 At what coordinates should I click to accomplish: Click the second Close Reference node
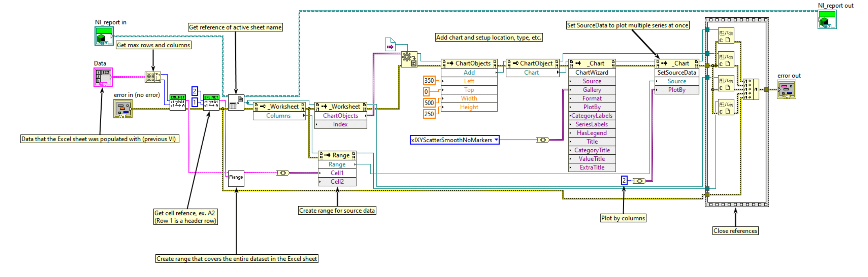[726, 59]
